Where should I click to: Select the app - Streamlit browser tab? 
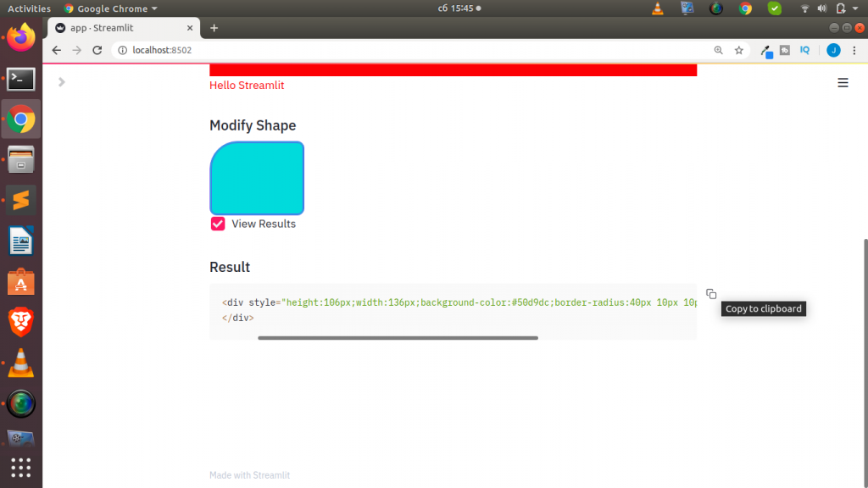(x=117, y=27)
